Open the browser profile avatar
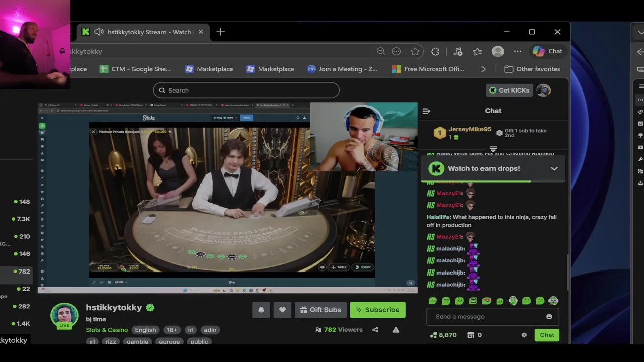644x362 pixels. tap(498, 51)
